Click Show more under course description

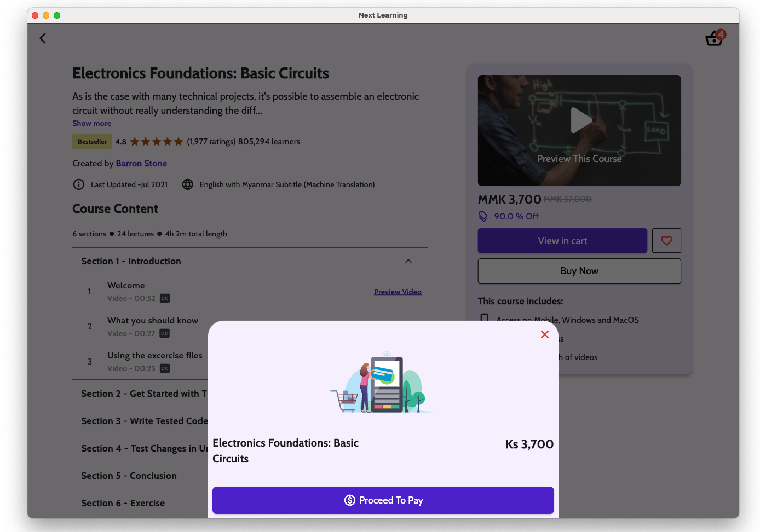tap(91, 123)
